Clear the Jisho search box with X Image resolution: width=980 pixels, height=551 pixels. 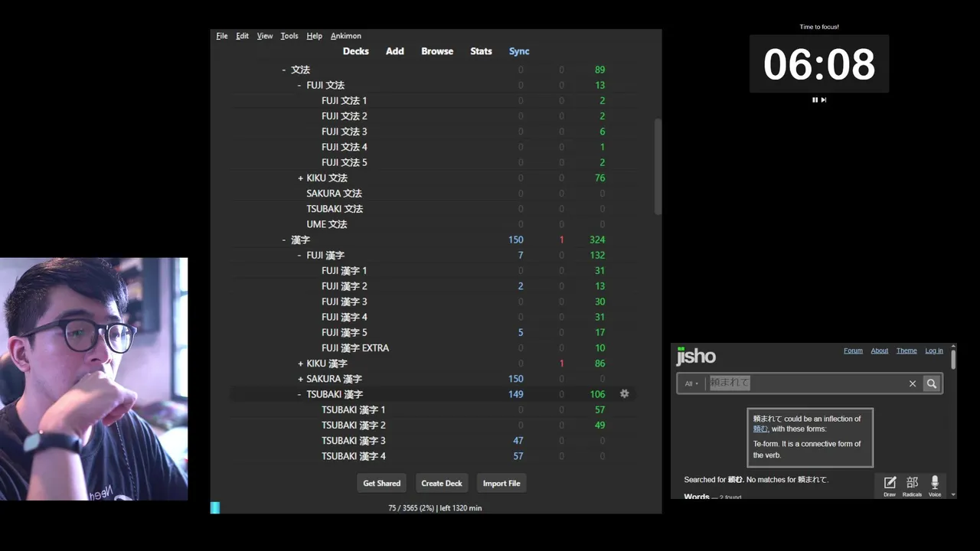click(x=912, y=383)
